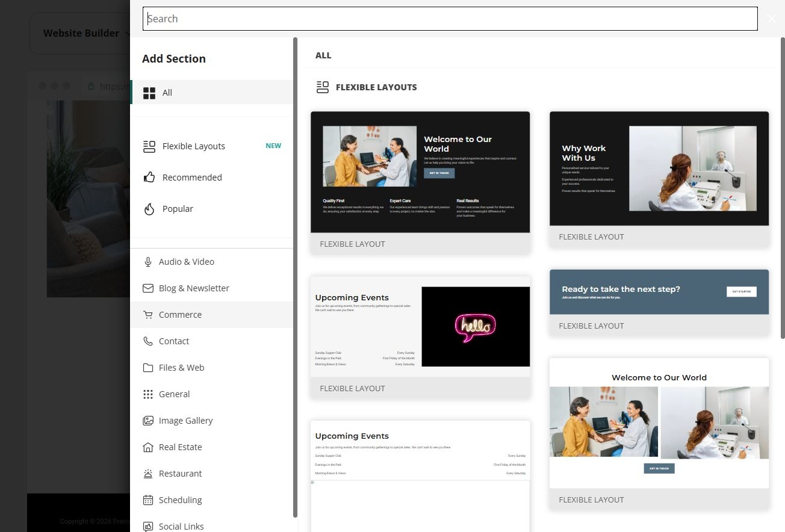Image resolution: width=785 pixels, height=532 pixels.
Task: Click the category list scrollbar
Action: 295,277
